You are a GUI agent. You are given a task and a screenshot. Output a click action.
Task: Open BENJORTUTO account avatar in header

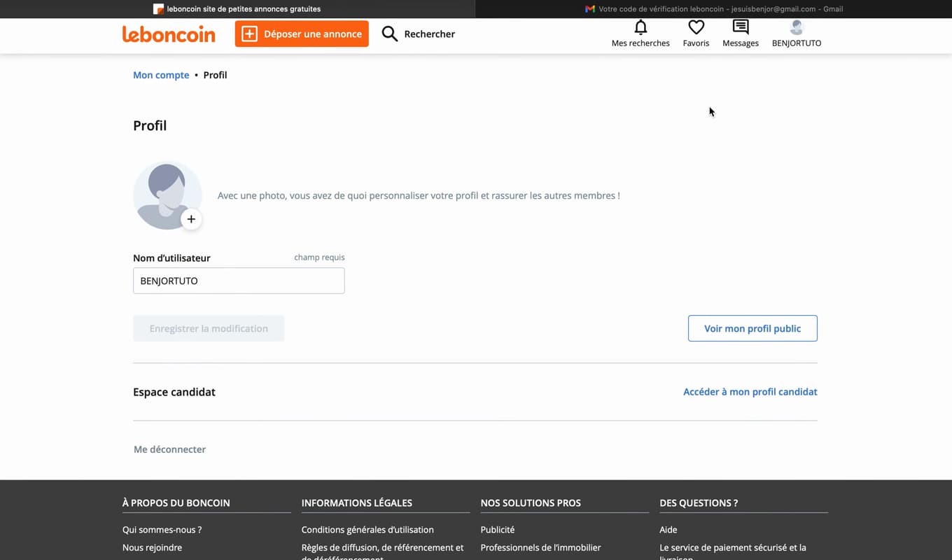click(x=797, y=27)
